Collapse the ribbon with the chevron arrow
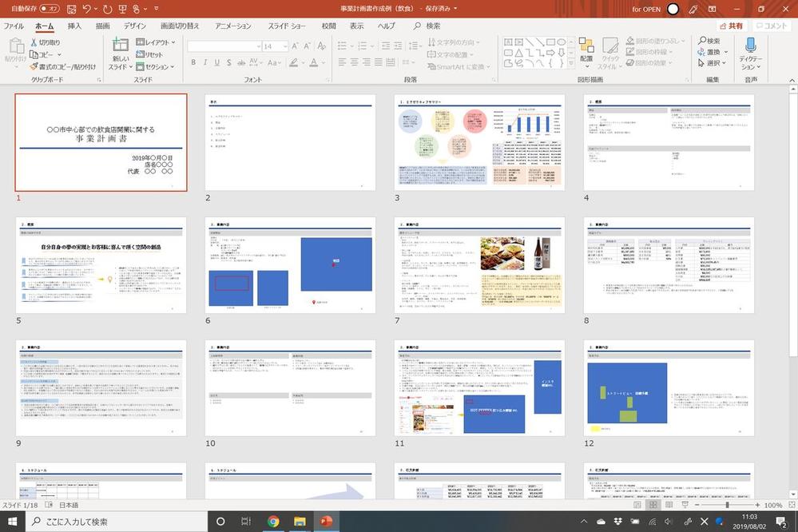This screenshot has width=798, height=532. click(792, 81)
